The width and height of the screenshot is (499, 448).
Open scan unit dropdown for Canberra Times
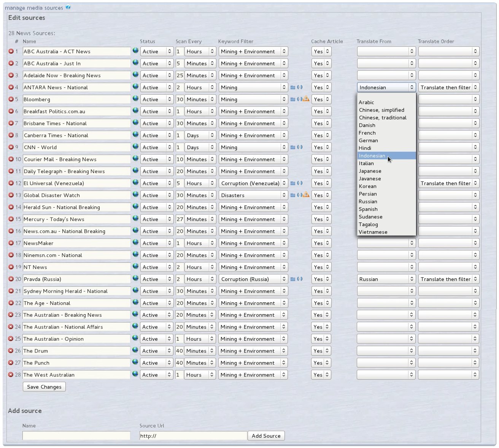coord(200,135)
